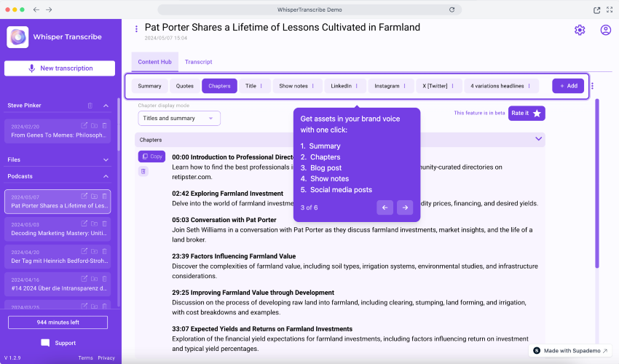Move 'Der Tag mit Heinrich' to folder
This screenshot has width=619, height=364.
[x=95, y=251]
